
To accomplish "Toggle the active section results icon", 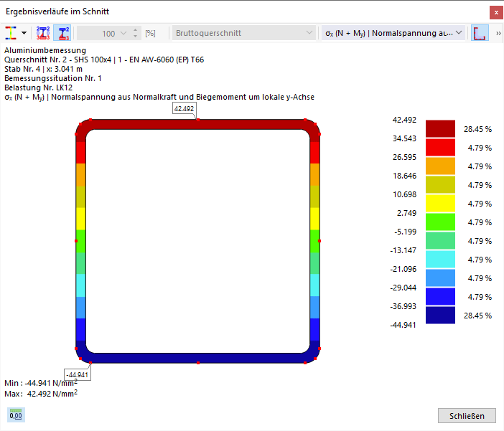I will click(62, 33).
